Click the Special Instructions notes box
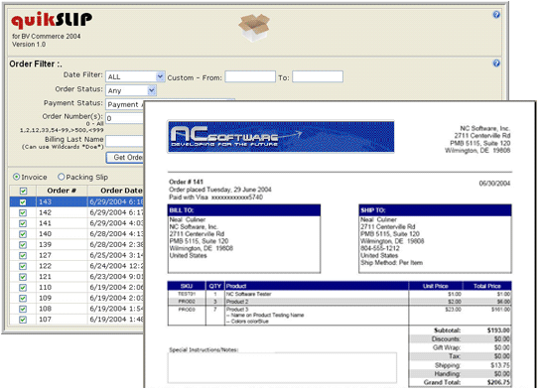This screenshot has width=542, height=392. click(x=282, y=367)
